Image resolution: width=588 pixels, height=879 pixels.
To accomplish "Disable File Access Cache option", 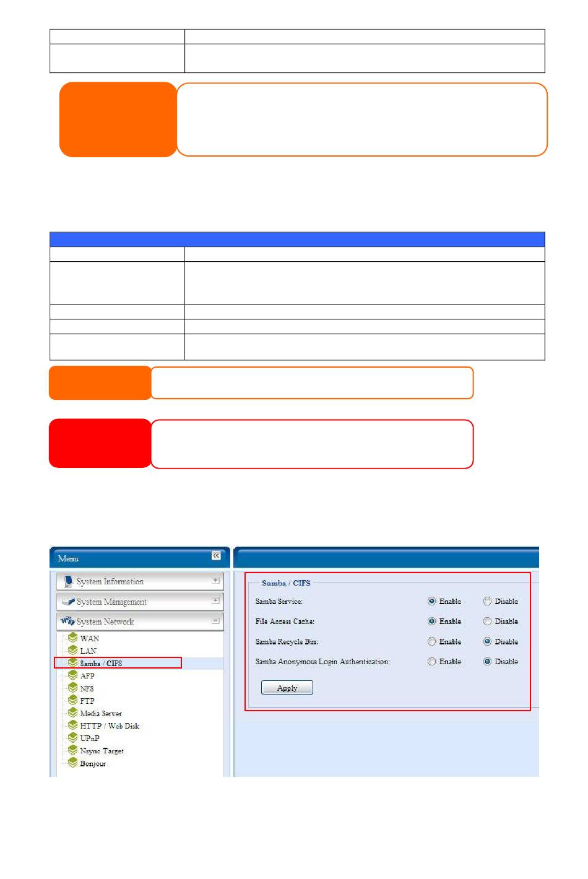I will coord(488,621).
